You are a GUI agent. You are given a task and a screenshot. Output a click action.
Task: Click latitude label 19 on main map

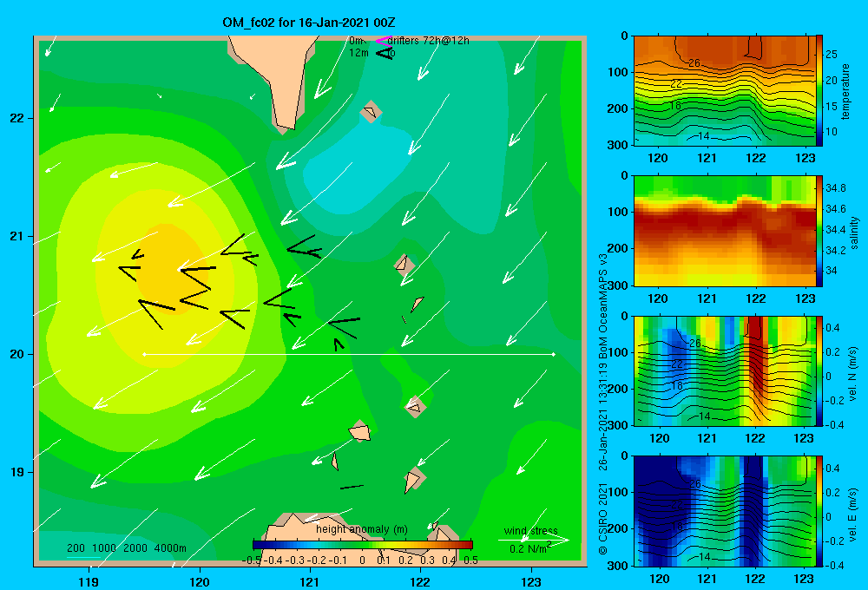tap(16, 472)
